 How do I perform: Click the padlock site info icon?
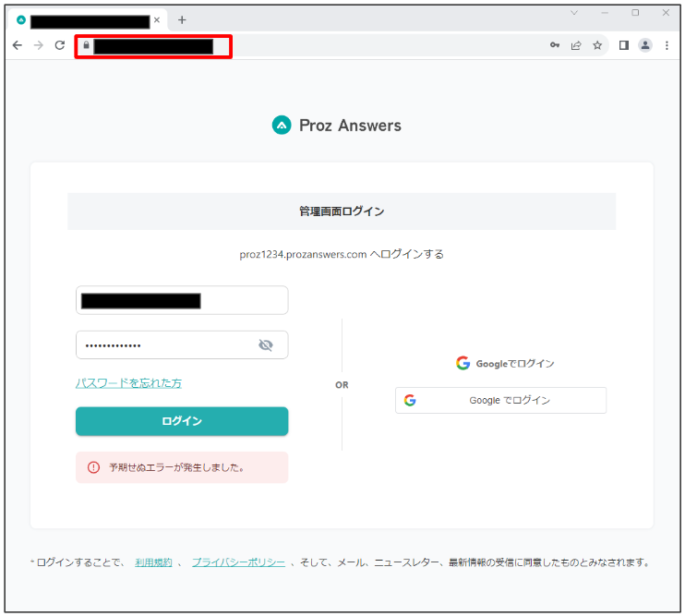tap(86, 45)
